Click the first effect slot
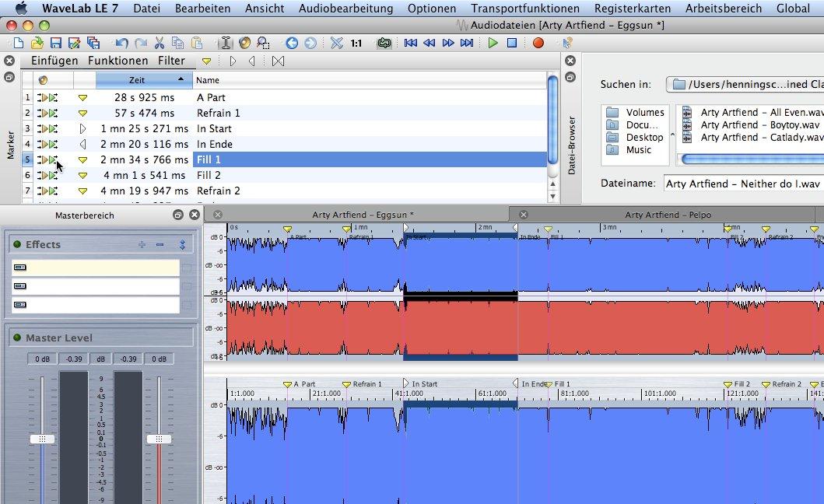824x504 pixels. pos(96,268)
